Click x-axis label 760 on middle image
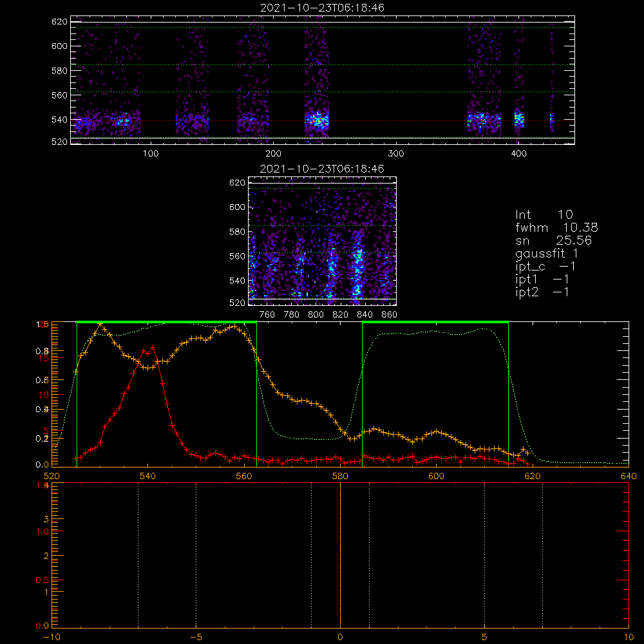This screenshot has width=644, height=644. (x=267, y=315)
